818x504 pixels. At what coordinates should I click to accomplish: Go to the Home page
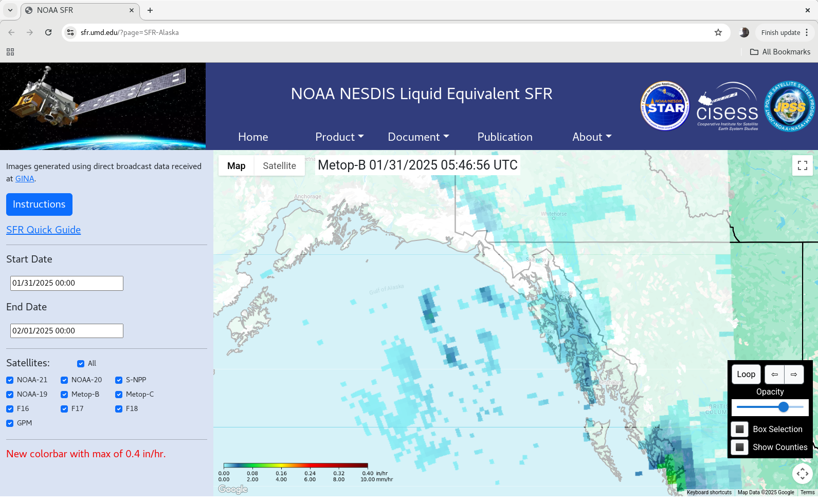click(253, 137)
